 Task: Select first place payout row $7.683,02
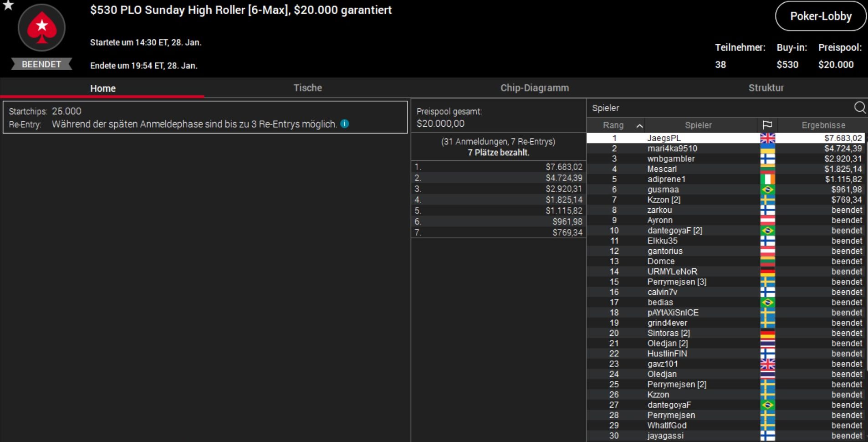tap(498, 167)
